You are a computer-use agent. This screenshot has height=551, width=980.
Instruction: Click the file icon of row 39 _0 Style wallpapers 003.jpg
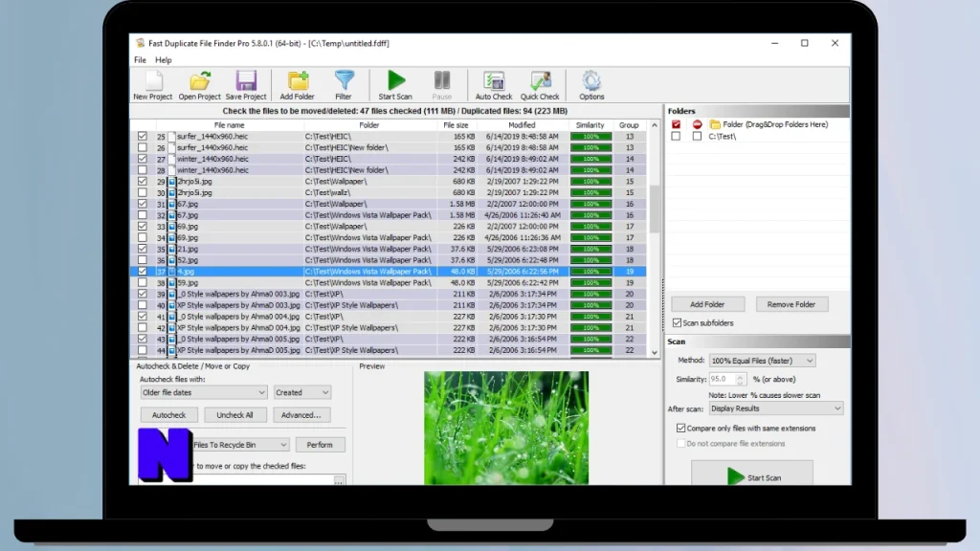172,294
